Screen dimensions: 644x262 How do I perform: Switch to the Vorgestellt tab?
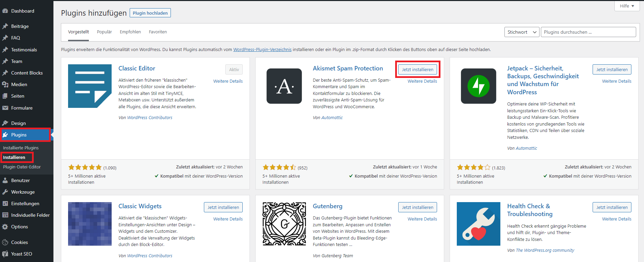[x=78, y=32]
